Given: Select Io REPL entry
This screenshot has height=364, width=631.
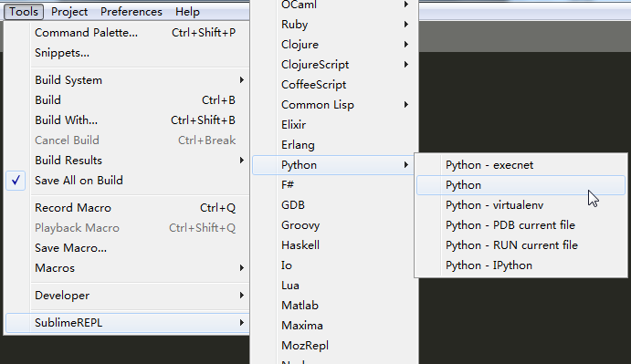Looking at the screenshot, I should 334,265.
